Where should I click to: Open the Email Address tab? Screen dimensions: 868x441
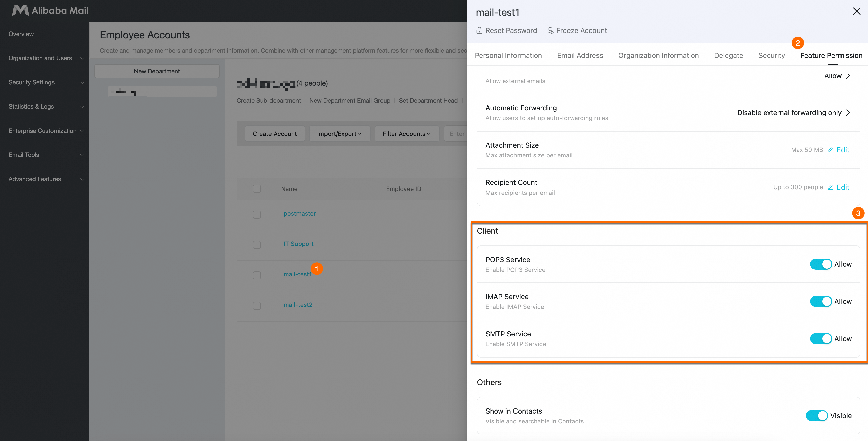click(x=580, y=55)
